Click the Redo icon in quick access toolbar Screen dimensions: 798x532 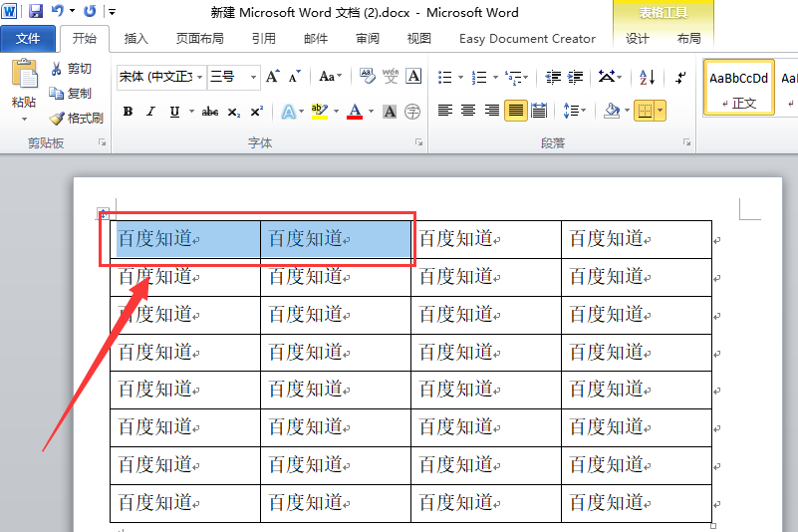[90, 11]
